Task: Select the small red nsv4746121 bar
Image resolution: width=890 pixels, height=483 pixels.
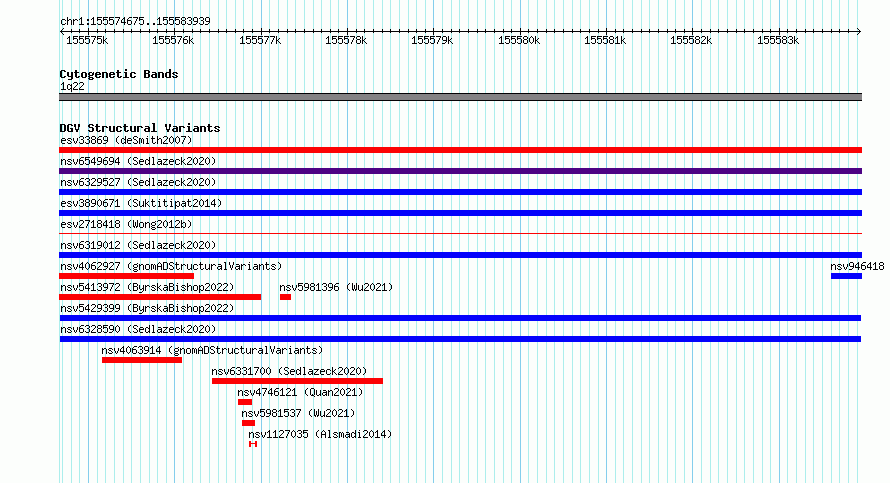Action: coord(245,402)
